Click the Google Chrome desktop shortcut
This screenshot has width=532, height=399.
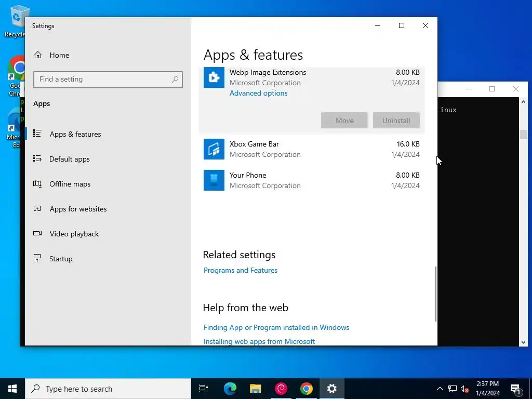pos(16,76)
